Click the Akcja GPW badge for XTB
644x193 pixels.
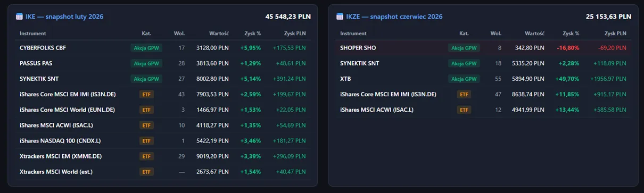tap(464, 79)
